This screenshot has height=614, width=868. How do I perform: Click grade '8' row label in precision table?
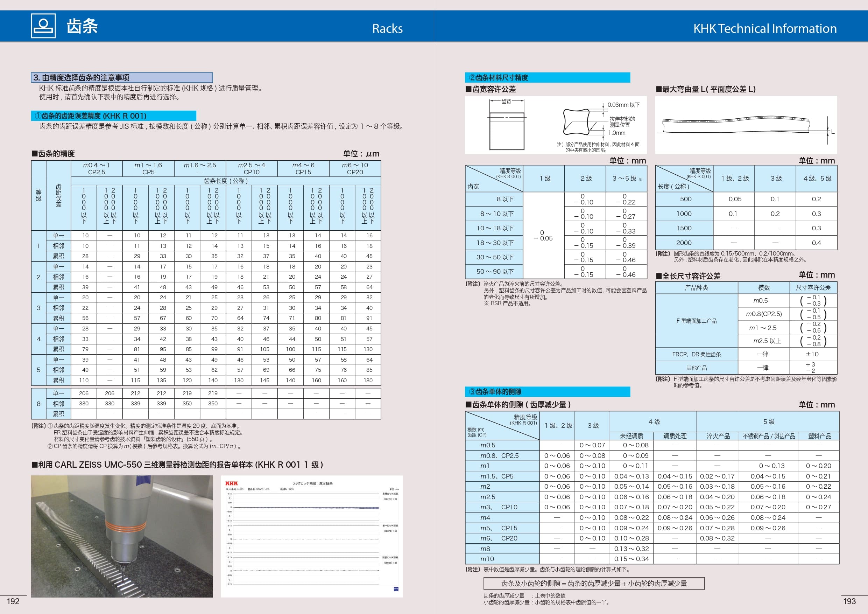click(38, 404)
